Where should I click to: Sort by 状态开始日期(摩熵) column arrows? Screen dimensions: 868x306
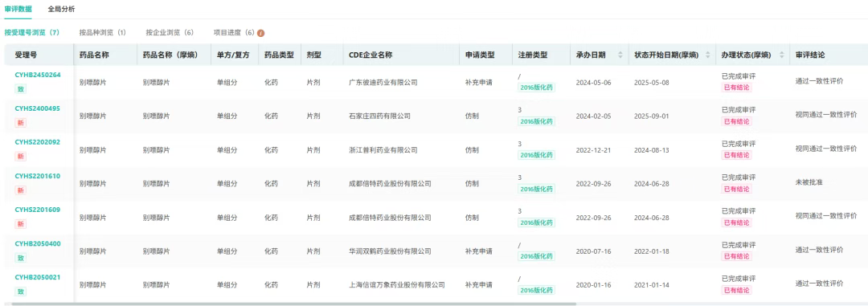click(706, 55)
